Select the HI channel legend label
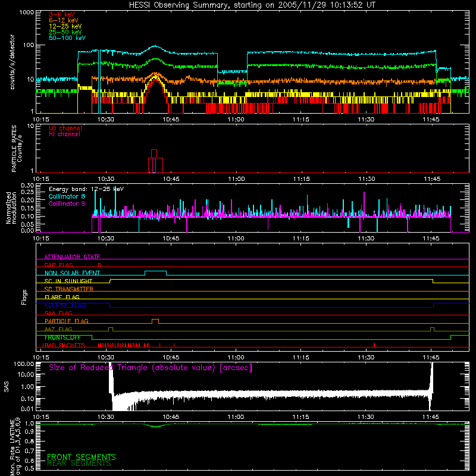The image size is (476, 476). (x=65, y=134)
